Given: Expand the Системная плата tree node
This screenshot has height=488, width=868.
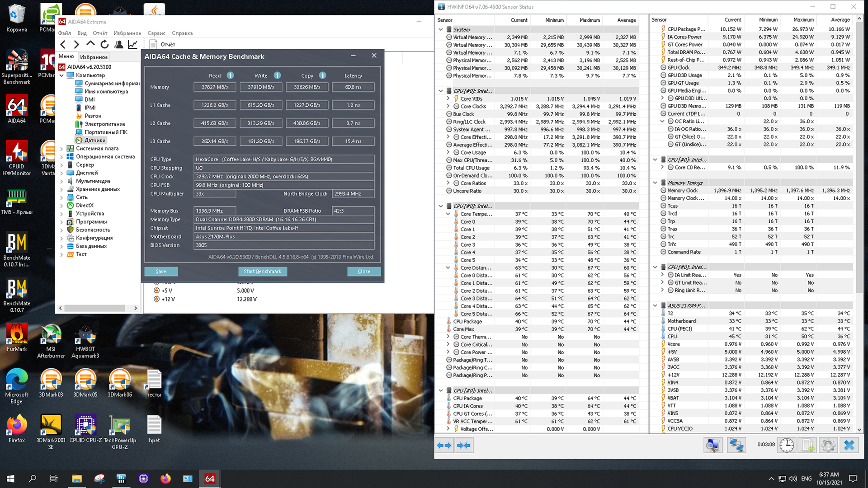Looking at the screenshot, I should [x=62, y=149].
